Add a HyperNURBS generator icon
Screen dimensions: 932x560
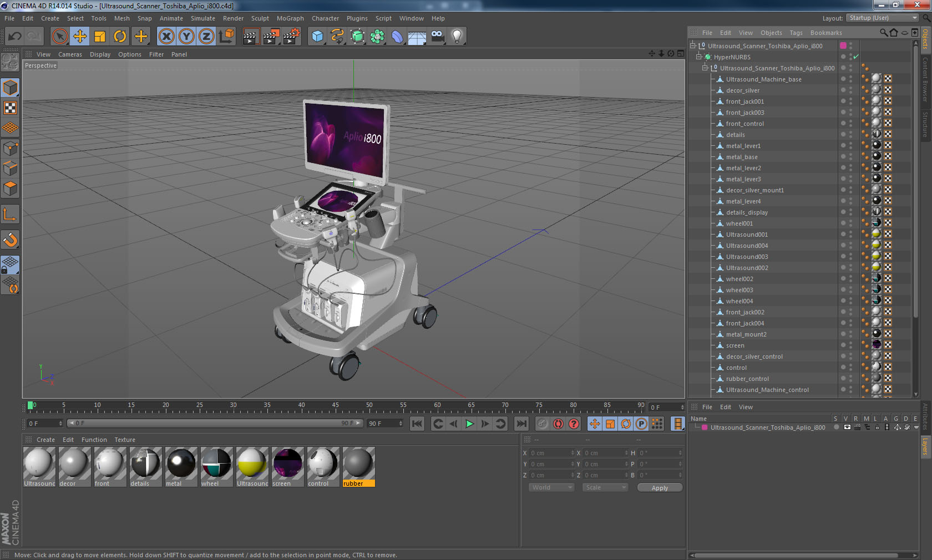357,37
